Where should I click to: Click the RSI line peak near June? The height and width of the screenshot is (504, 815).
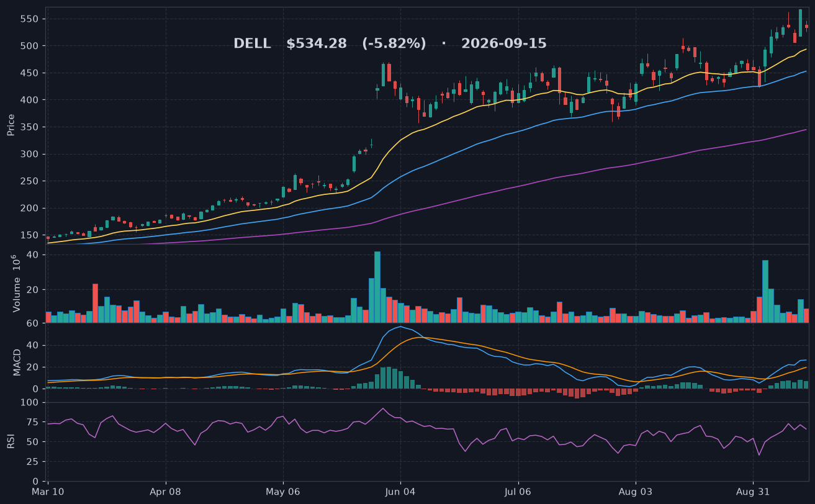(x=383, y=408)
